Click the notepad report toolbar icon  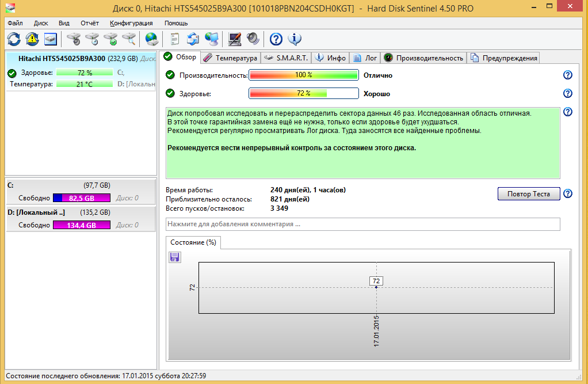[174, 39]
